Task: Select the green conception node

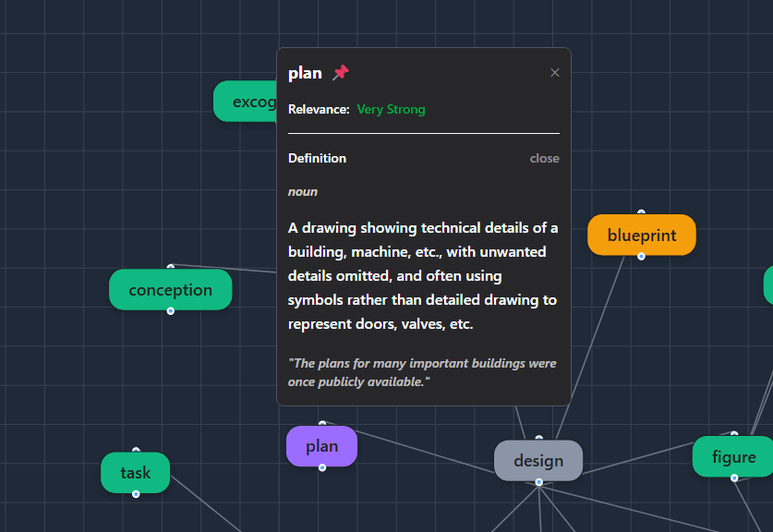Action: coord(171,290)
